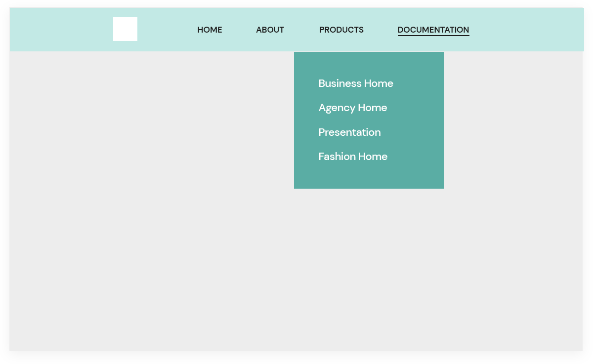
Task: Return to homepage via the HOME link
Action: click(210, 30)
